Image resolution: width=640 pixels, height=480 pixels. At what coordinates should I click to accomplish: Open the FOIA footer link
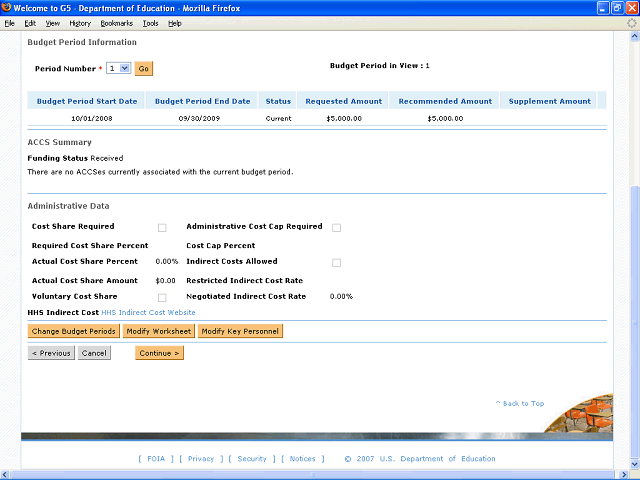click(x=156, y=459)
